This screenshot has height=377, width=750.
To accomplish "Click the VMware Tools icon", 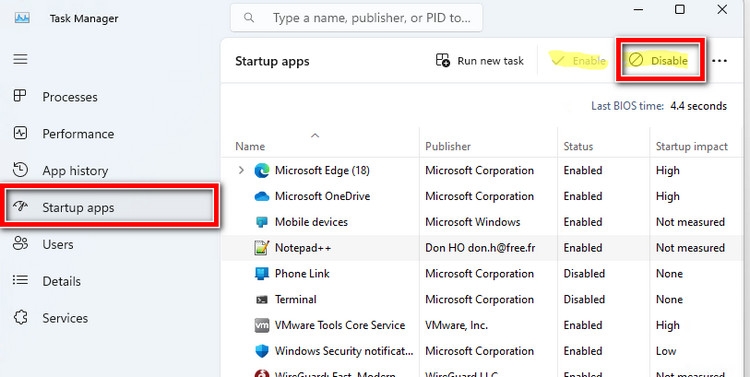I will click(x=262, y=325).
